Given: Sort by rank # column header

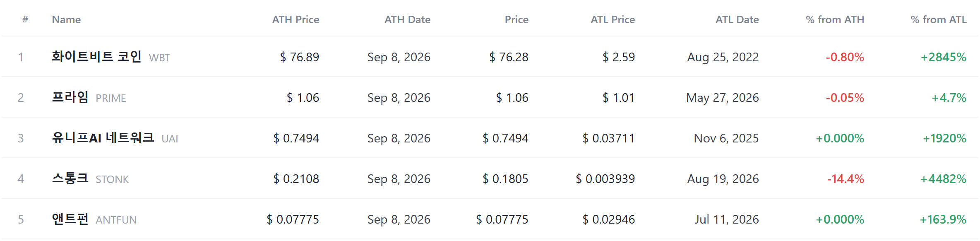Looking at the screenshot, I should [25, 19].
